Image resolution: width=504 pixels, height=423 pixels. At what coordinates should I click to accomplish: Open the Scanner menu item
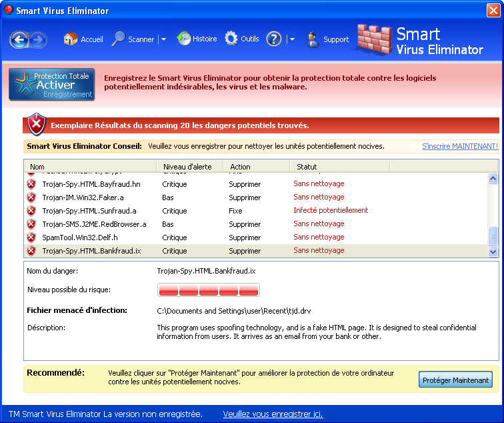141,39
